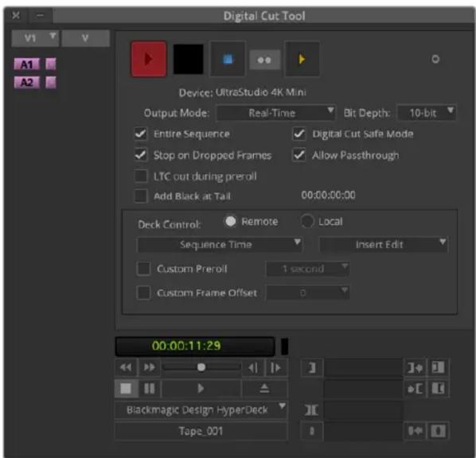Select Remote deck control
This screenshot has height=458, width=476.
[231, 221]
